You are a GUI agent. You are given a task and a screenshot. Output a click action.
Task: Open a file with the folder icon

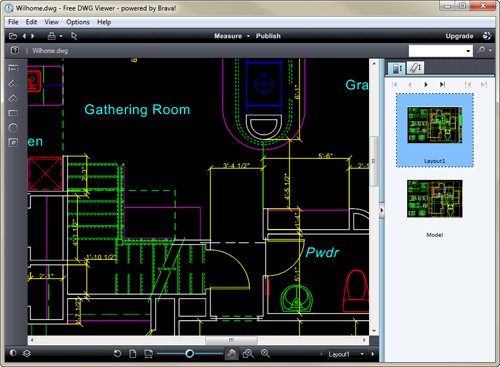pos(13,36)
